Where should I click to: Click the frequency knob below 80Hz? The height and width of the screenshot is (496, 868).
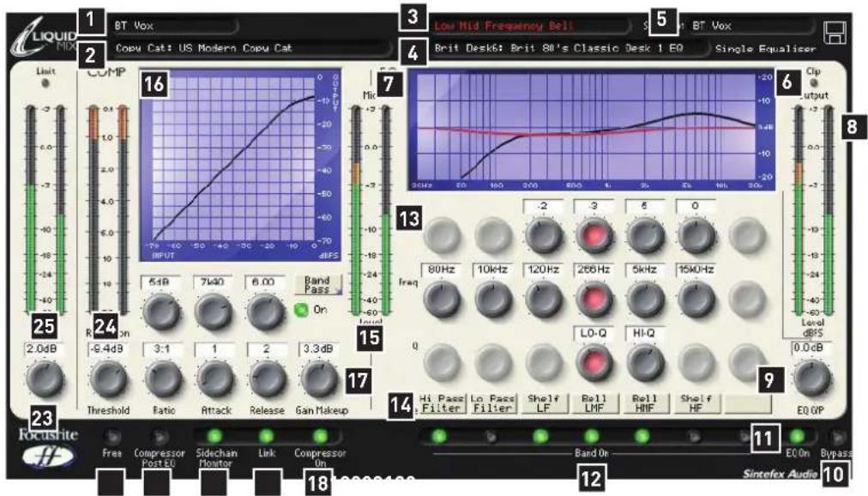tap(442, 299)
